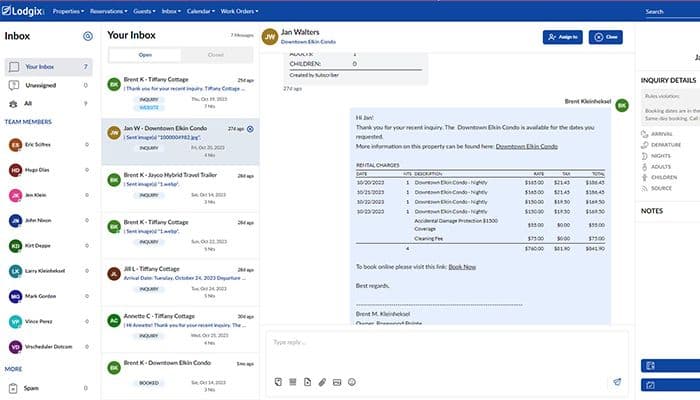
Task: Click the attachment paperclip icon
Action: (x=322, y=382)
